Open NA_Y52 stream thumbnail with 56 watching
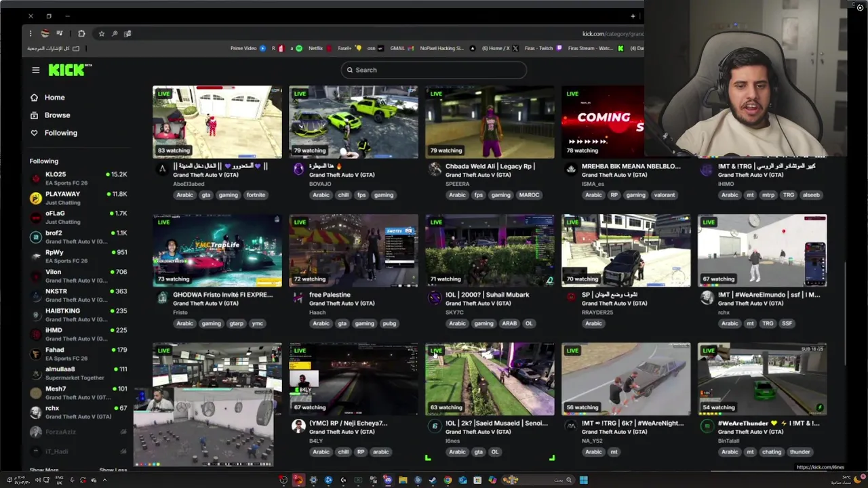Image resolution: width=868 pixels, height=488 pixels. (626, 378)
